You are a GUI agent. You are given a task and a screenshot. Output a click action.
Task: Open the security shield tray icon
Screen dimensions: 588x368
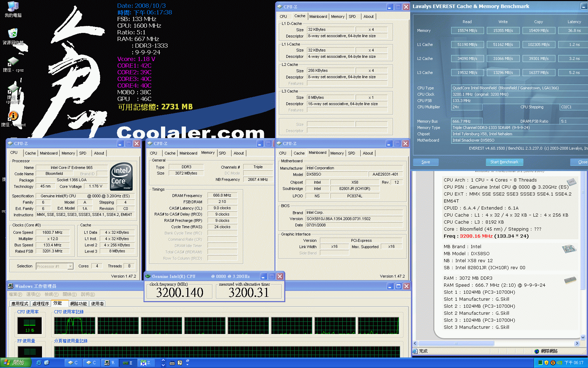[546, 363]
